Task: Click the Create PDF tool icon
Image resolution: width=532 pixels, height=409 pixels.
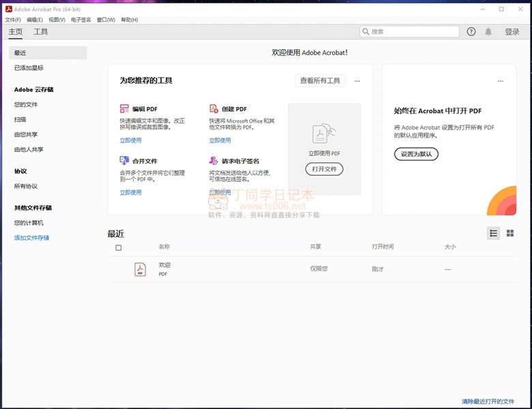Action: pyautogui.click(x=213, y=109)
